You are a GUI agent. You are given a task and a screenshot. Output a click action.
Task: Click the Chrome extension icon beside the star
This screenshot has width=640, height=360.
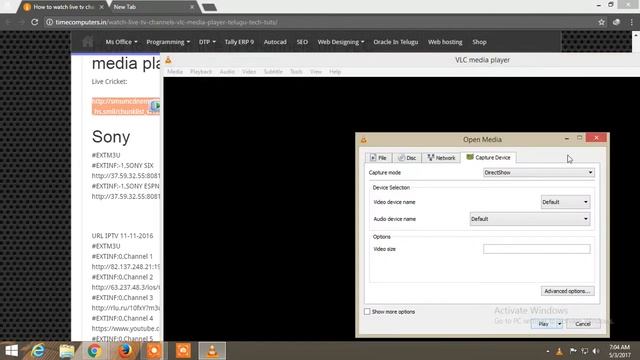pos(616,22)
